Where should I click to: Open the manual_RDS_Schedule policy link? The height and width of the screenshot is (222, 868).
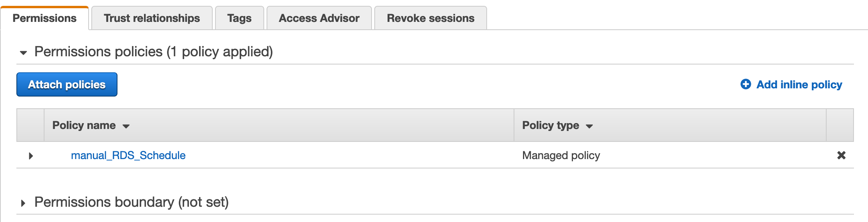pos(128,156)
